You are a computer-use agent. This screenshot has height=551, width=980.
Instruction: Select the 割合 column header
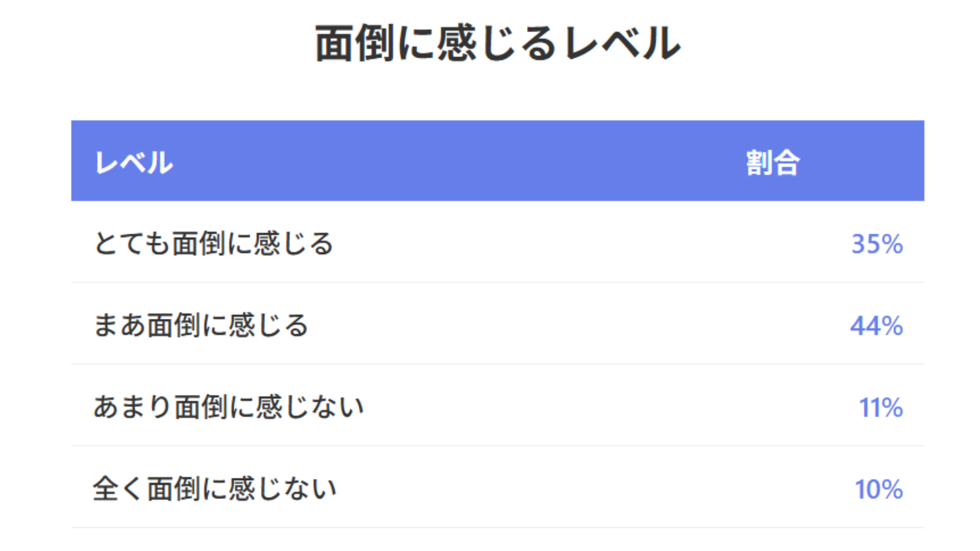coord(773,163)
